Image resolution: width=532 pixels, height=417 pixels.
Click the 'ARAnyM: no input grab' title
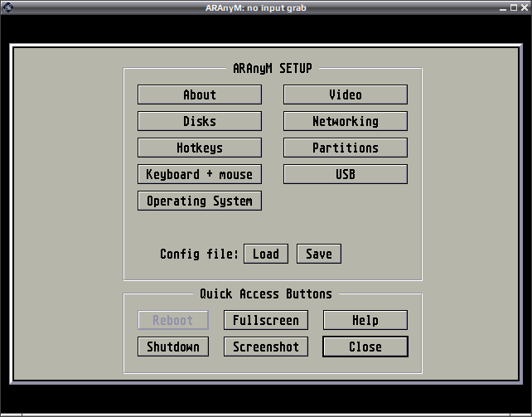coord(256,7)
